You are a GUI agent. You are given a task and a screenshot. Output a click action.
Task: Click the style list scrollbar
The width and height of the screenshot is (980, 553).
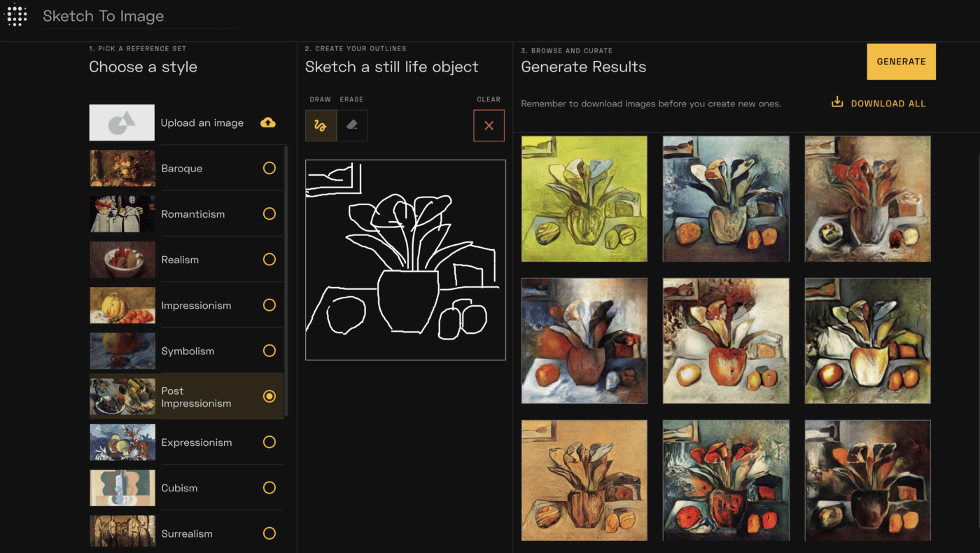(x=286, y=280)
